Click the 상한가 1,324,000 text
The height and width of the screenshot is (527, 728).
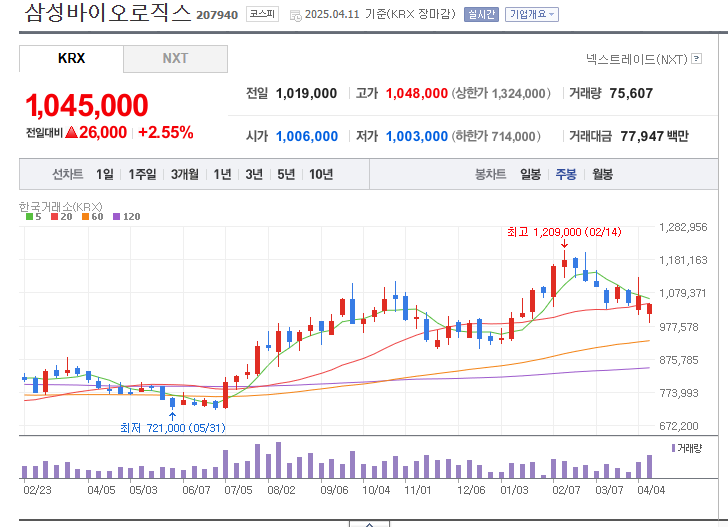point(501,93)
